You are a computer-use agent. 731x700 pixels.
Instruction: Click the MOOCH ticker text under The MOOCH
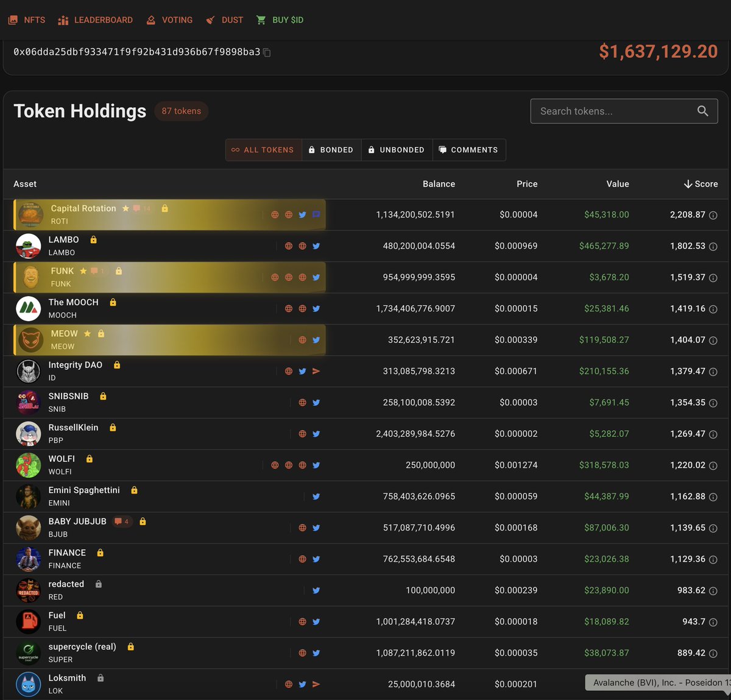tap(63, 316)
